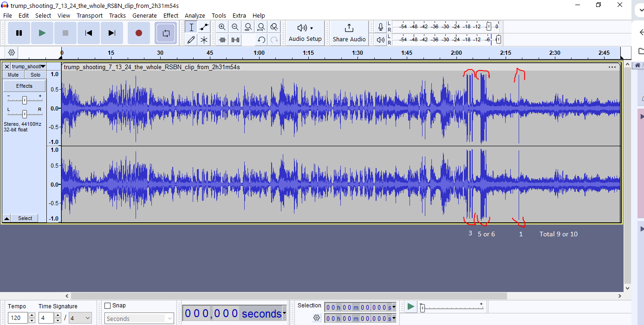The width and height of the screenshot is (644, 325).
Task: Click the Zoom In magnifier
Action: pos(222,27)
